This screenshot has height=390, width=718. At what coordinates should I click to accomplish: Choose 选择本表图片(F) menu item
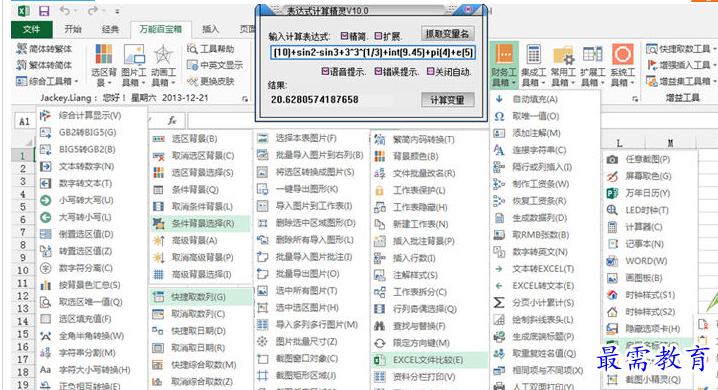(297, 138)
